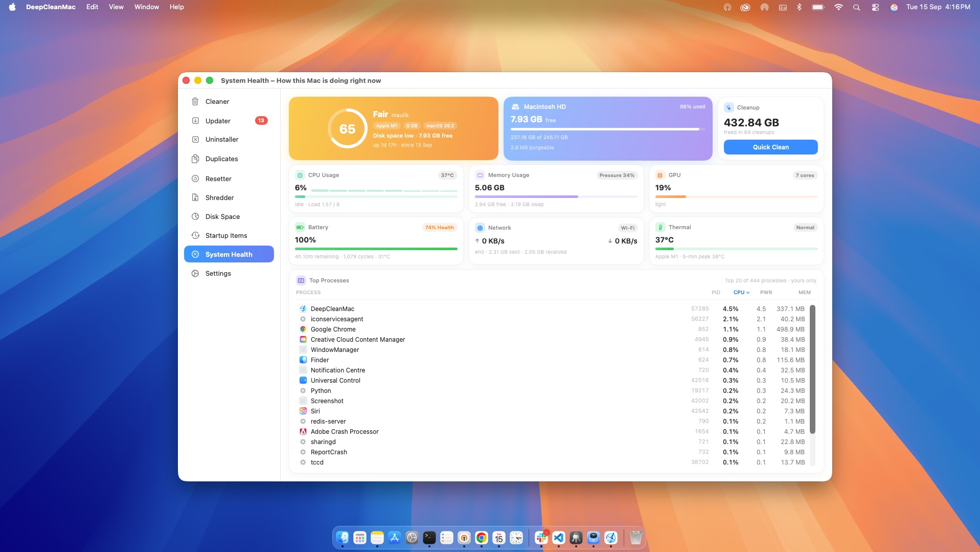This screenshot has height=552, width=980.
Task: Switch to the Disk Space section
Action: point(229,216)
